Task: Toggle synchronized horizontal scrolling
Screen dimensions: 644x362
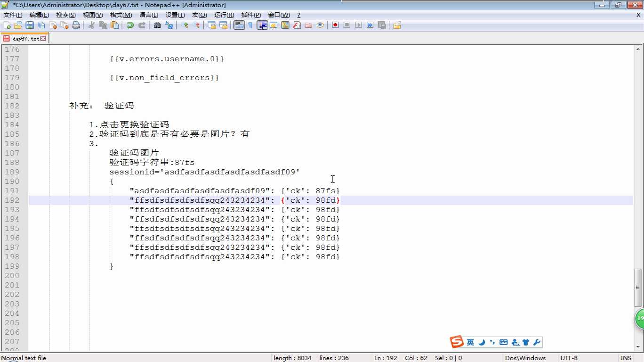Action: coord(224,25)
